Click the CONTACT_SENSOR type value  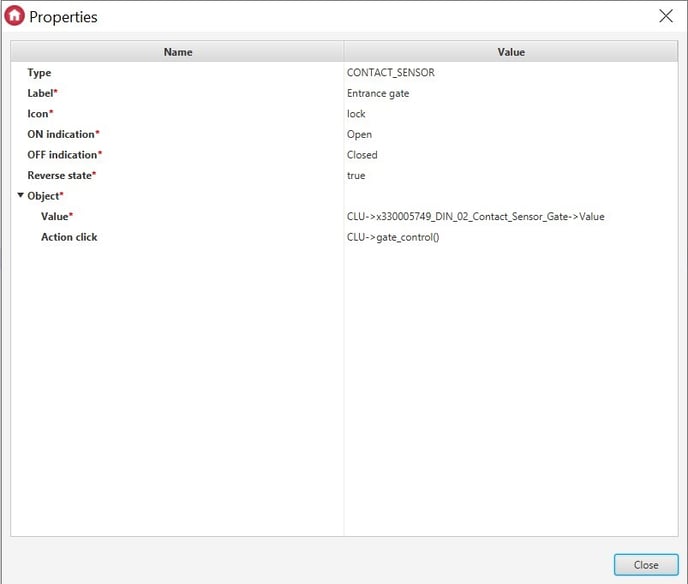tap(390, 73)
